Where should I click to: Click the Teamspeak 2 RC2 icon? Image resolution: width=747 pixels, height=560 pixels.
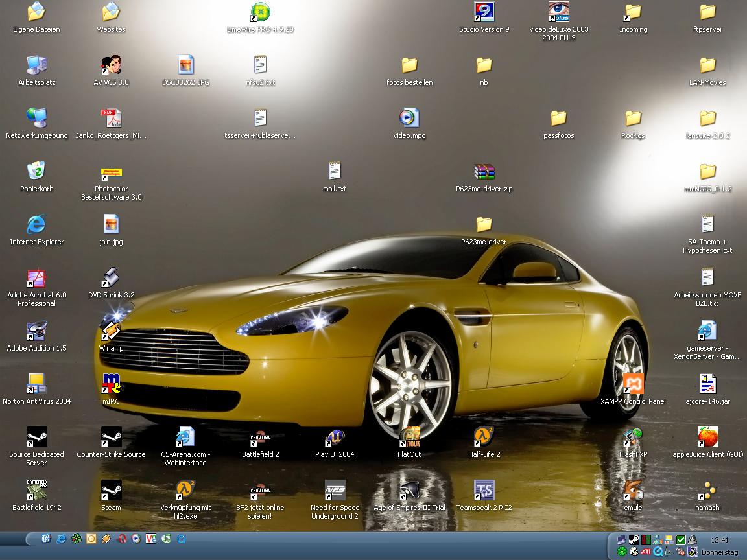[484, 490]
